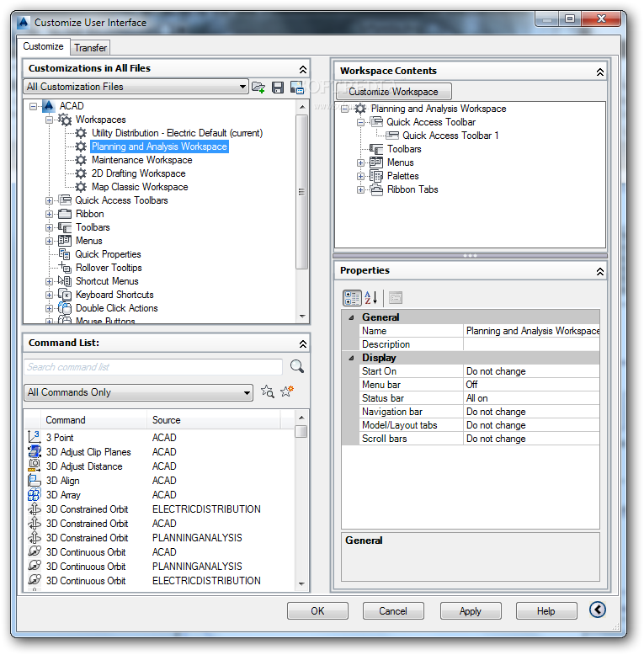644x655 pixels.
Task: Click the Command column header
Action: click(x=93, y=420)
